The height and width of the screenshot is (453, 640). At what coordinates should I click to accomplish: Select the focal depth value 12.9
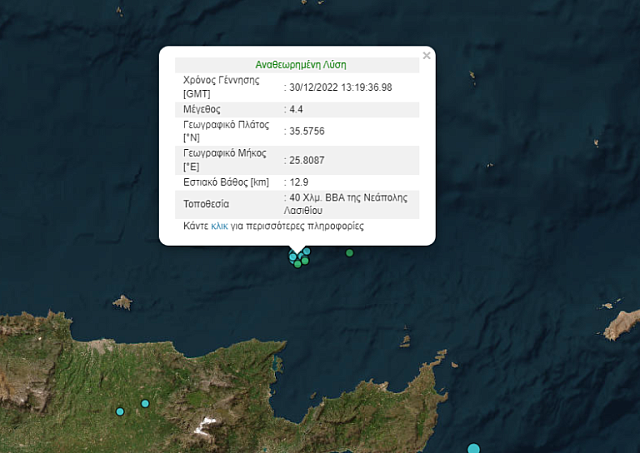(x=300, y=182)
